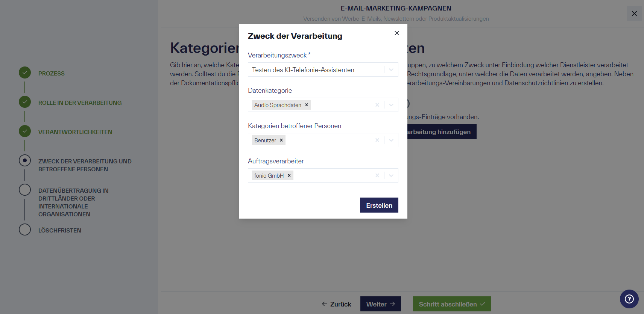The height and width of the screenshot is (314, 644).
Task: Clear the Kategorien betroffener Personen field
Action: [x=377, y=140]
